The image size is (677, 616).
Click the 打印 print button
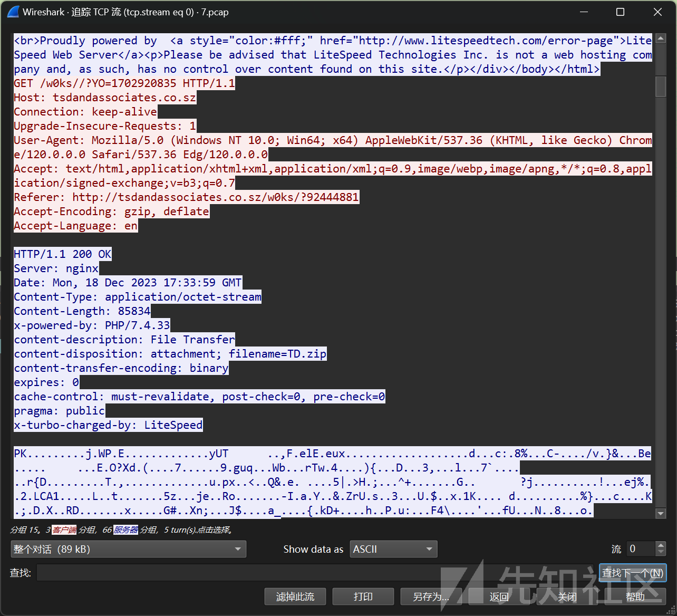[363, 596]
